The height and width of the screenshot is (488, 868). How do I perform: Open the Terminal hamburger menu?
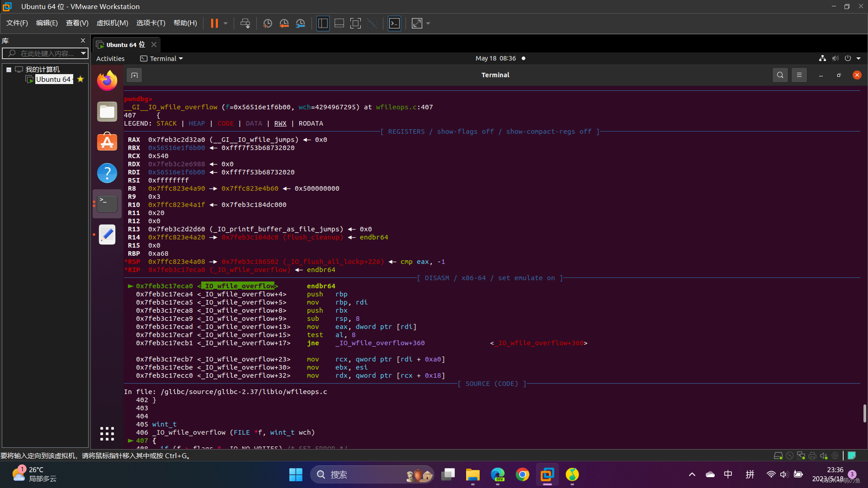pyautogui.click(x=799, y=75)
